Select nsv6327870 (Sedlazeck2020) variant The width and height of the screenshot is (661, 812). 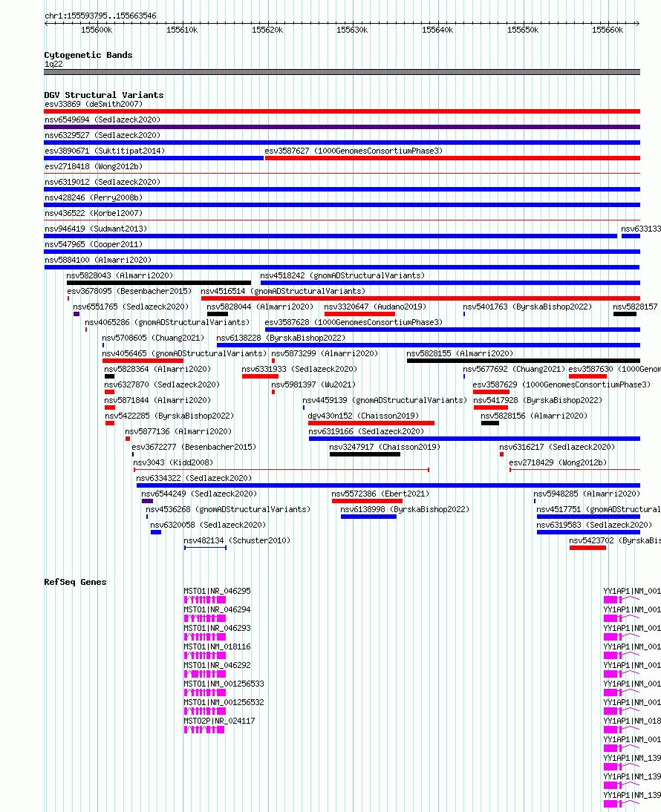click(109, 392)
